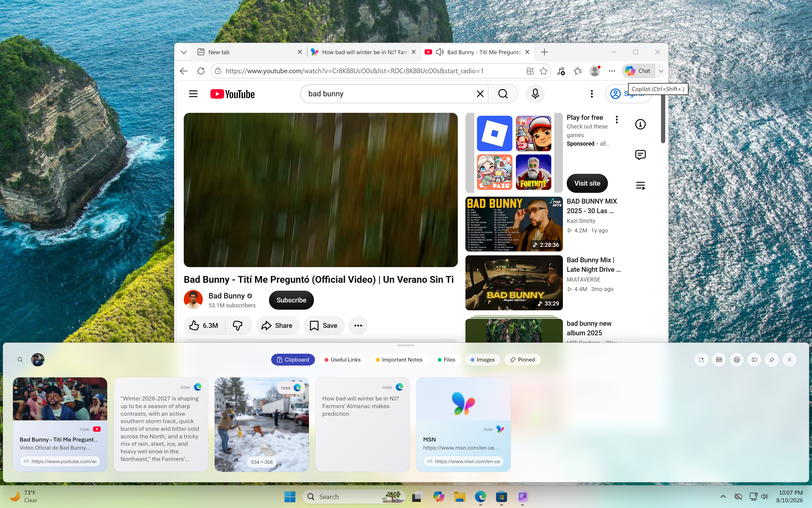Select the Clipboard category tab
This screenshot has height=508, width=812.
pyautogui.click(x=293, y=360)
